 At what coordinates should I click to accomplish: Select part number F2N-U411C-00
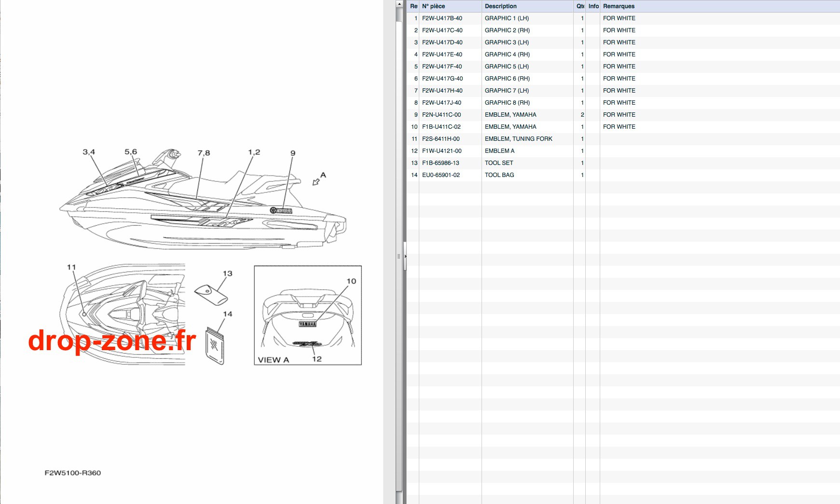(441, 115)
